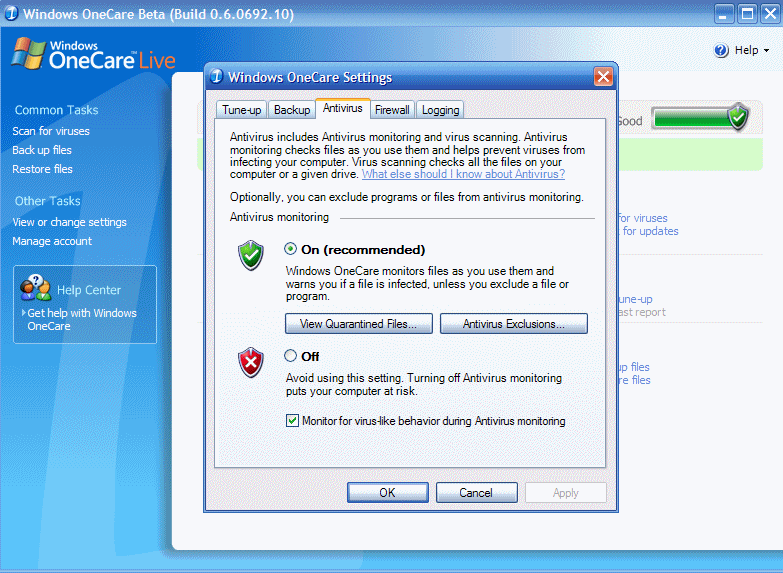
Task: Select the On (recommended) radio button
Action: [x=290, y=249]
